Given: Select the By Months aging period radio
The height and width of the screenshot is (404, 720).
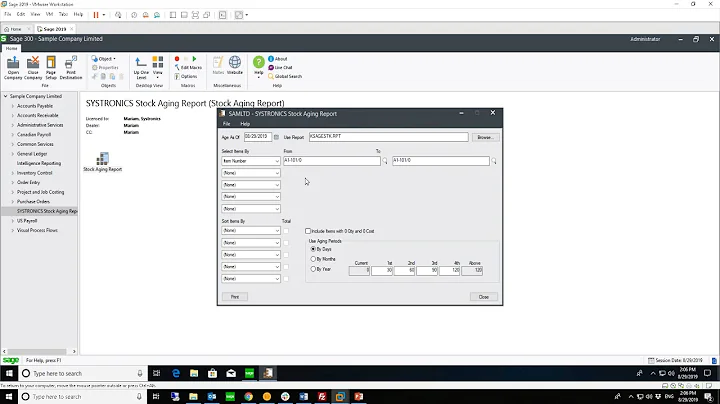Looking at the screenshot, I should pyautogui.click(x=313, y=259).
